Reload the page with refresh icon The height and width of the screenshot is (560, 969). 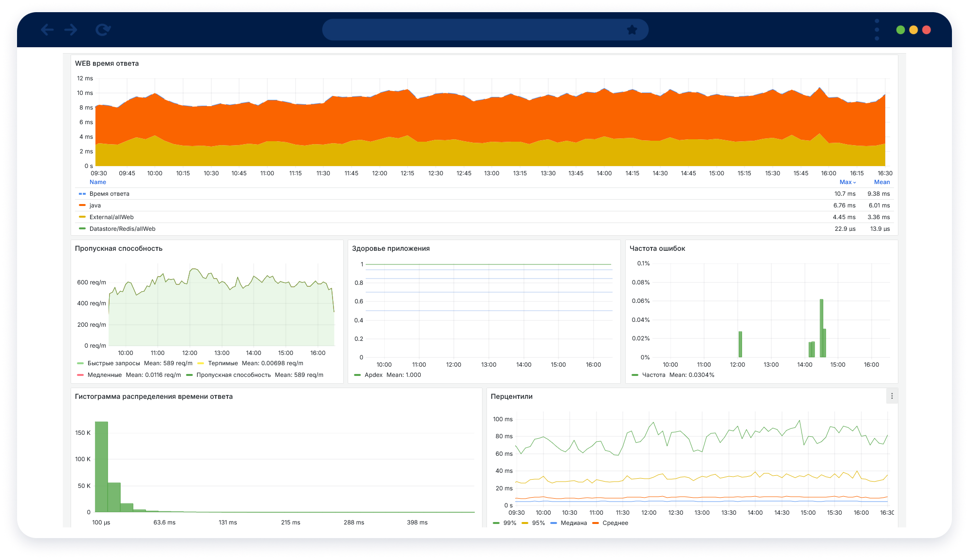[x=103, y=30]
